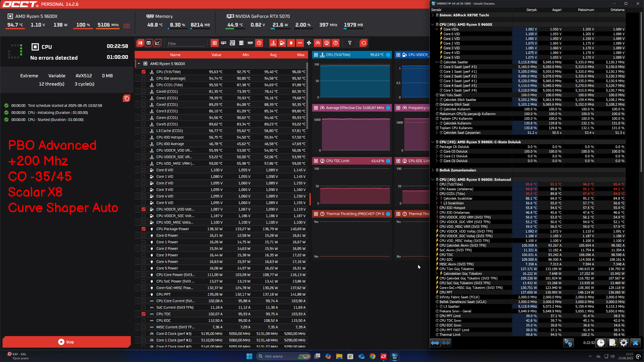Click the OCCT sensor Filter field
644x362 pixels.
point(186,44)
